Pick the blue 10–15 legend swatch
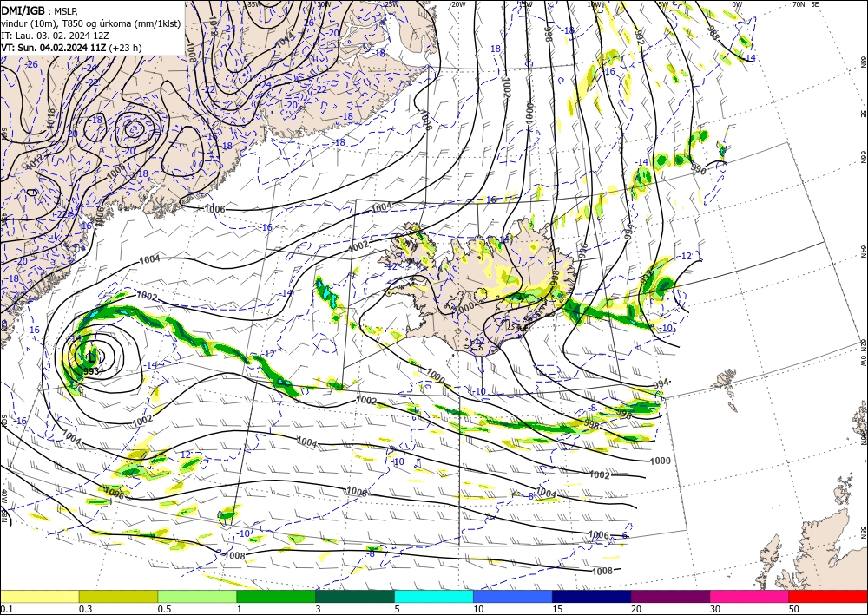This screenshot has height=615, width=868. point(513,596)
